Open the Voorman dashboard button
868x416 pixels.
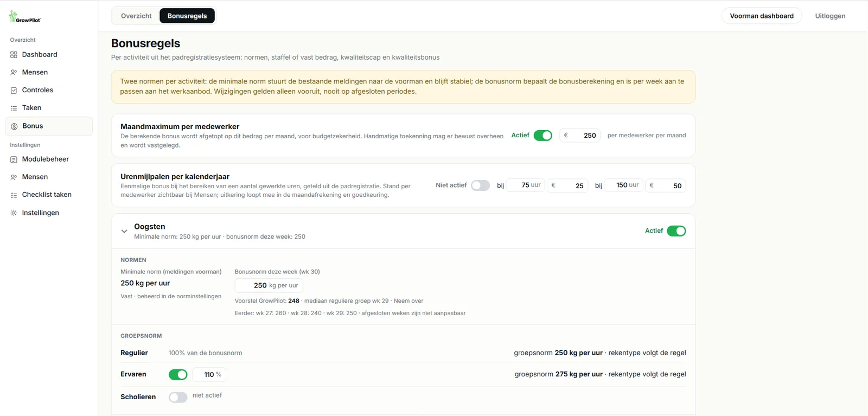tap(762, 16)
